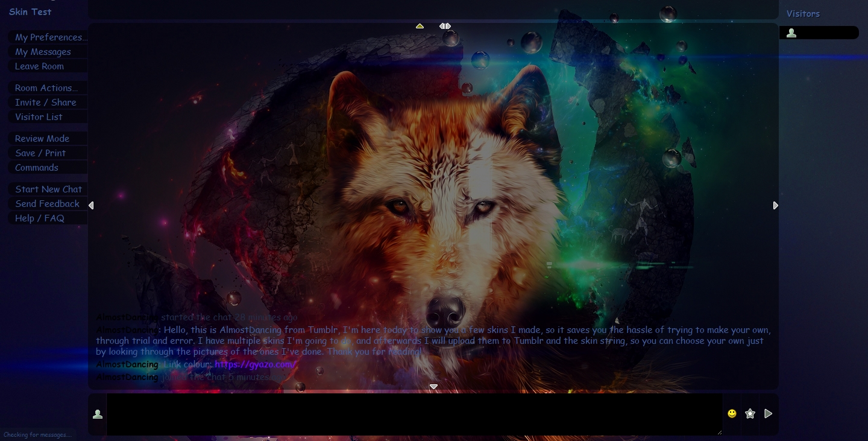Click the 'Checking for messages...' status text
Image resolution: width=868 pixels, height=441 pixels.
pos(37,434)
